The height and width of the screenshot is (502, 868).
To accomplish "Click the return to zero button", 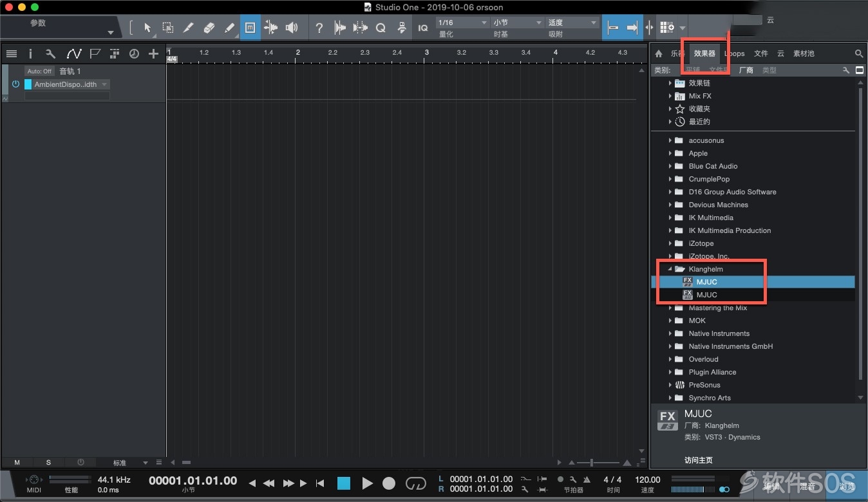I will click(319, 483).
